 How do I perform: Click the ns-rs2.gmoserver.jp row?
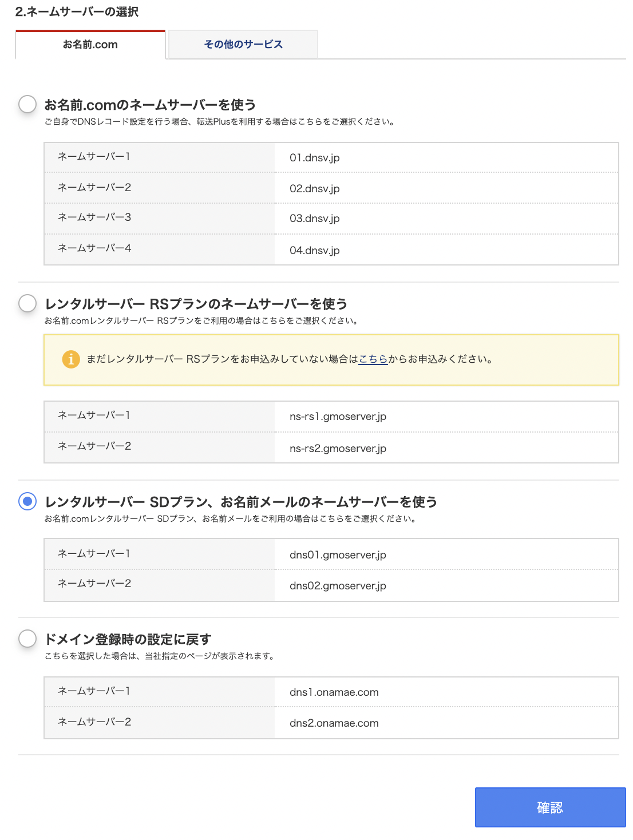(338, 448)
